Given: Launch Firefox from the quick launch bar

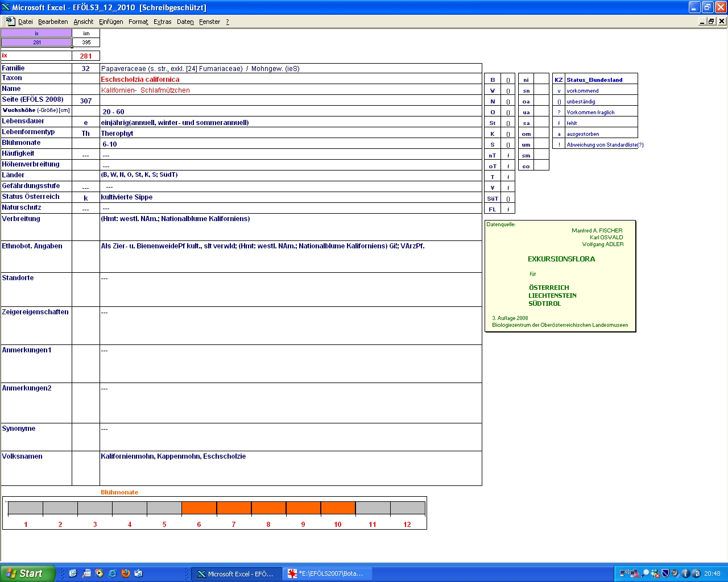Looking at the screenshot, I should coord(126,573).
